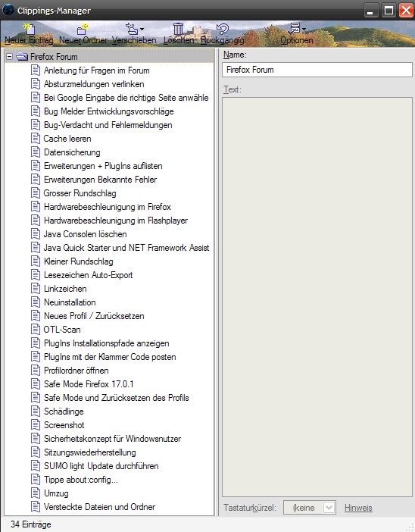The image size is (415, 532).
Task: Click the document icon beside OTL-Scan
Action: (36, 330)
